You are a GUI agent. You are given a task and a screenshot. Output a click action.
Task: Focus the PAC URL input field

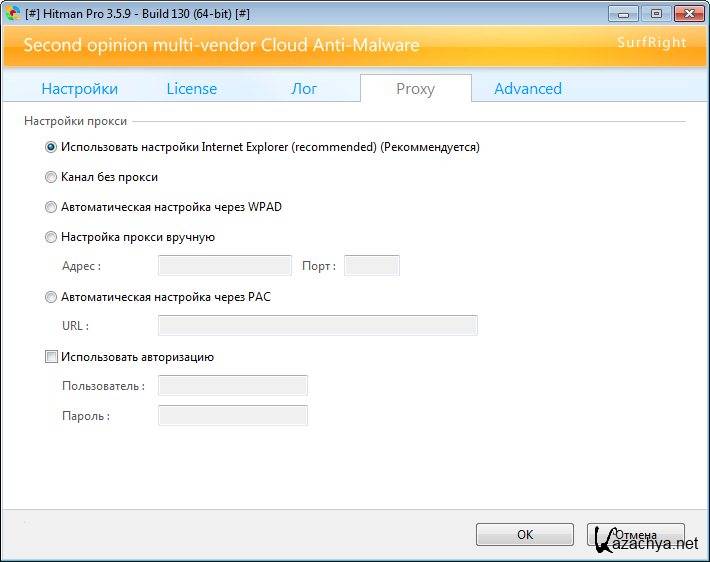(317, 326)
